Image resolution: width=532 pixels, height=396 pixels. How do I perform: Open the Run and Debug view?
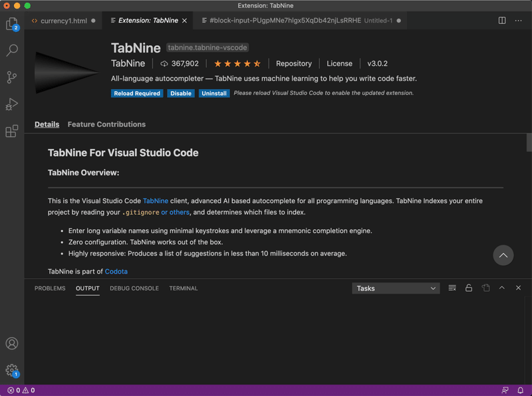(x=11, y=104)
